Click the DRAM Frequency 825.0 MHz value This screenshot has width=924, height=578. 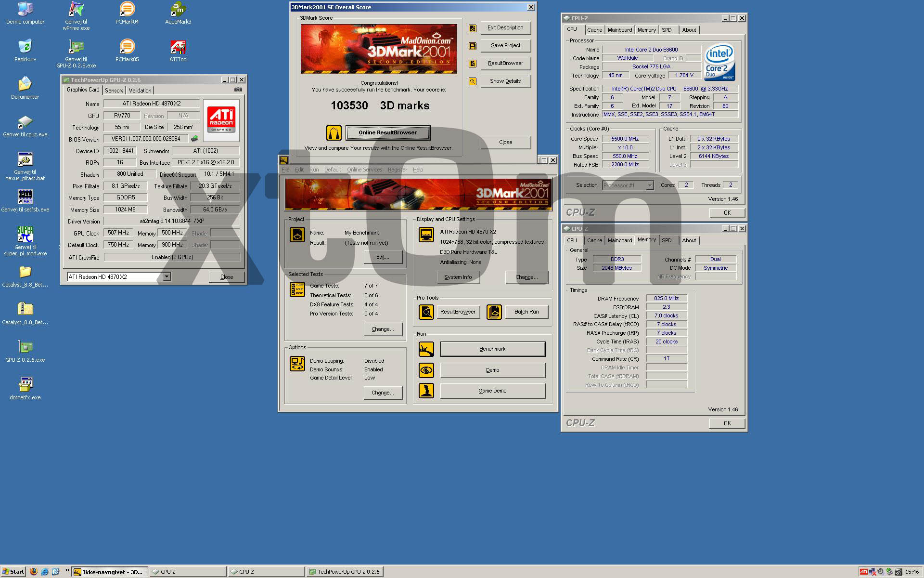point(666,298)
